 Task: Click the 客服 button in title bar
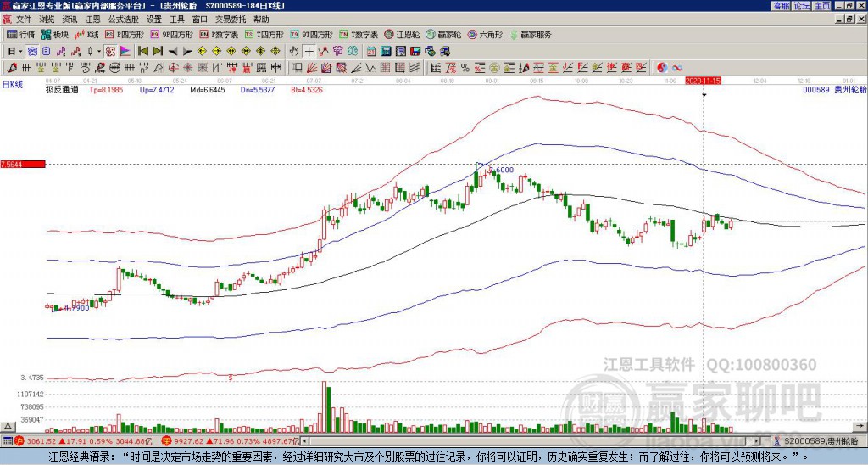(x=781, y=6)
